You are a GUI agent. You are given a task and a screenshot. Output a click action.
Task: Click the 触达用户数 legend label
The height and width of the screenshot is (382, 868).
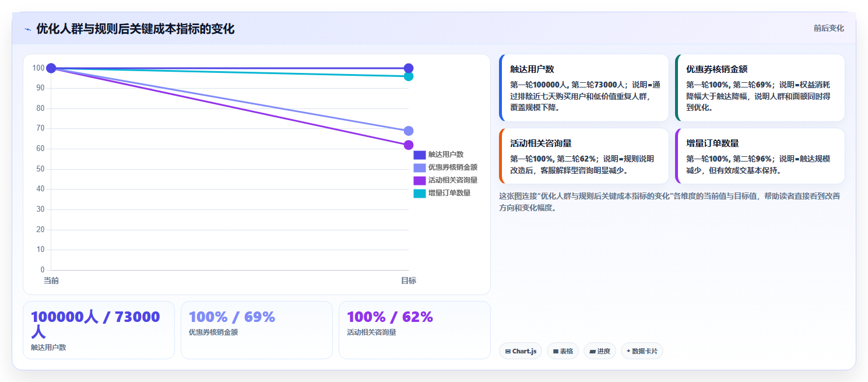pos(446,155)
